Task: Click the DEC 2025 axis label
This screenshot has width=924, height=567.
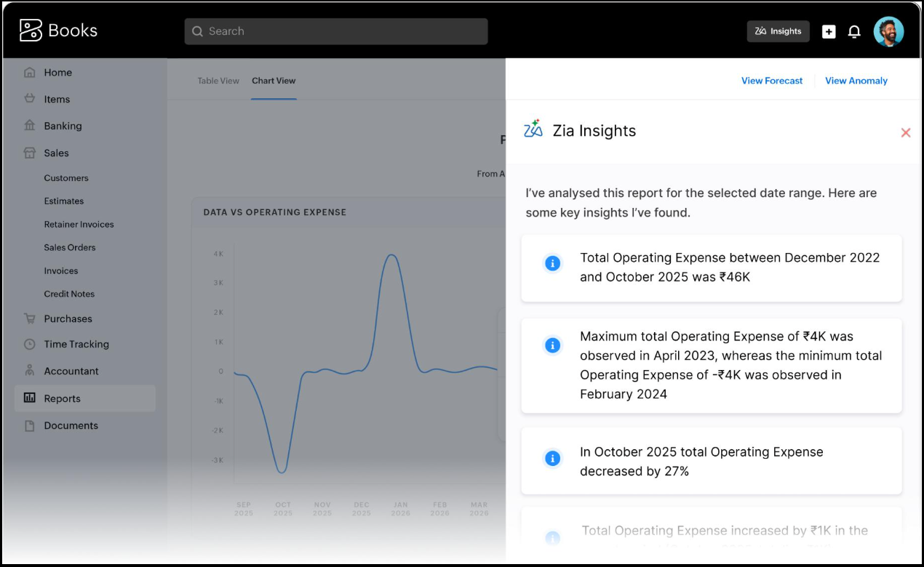Action: click(x=362, y=509)
